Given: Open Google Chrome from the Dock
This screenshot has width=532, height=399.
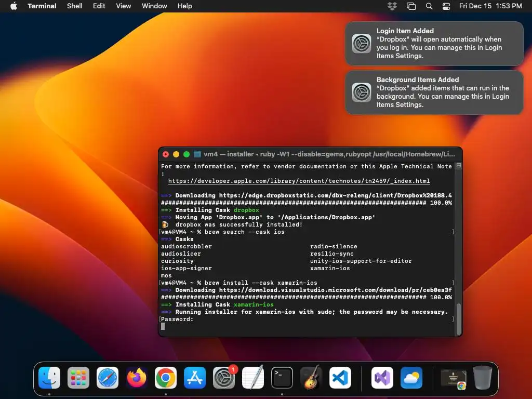Looking at the screenshot, I should [166, 378].
